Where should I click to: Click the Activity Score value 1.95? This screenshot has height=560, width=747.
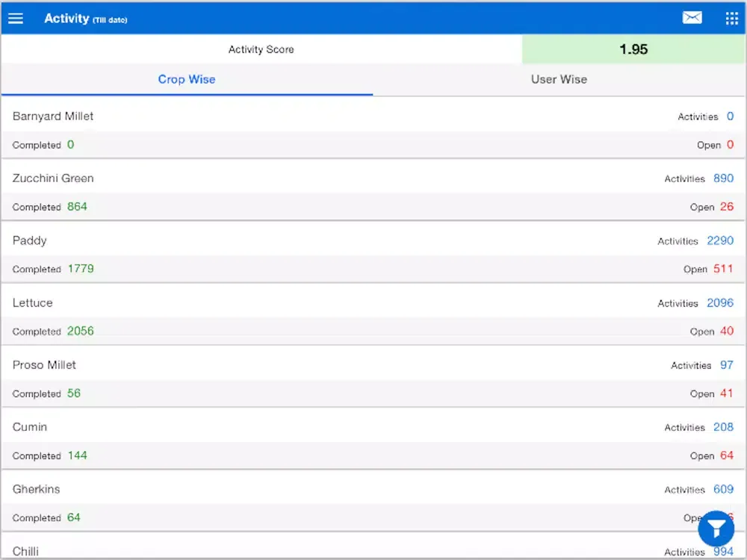tap(633, 49)
